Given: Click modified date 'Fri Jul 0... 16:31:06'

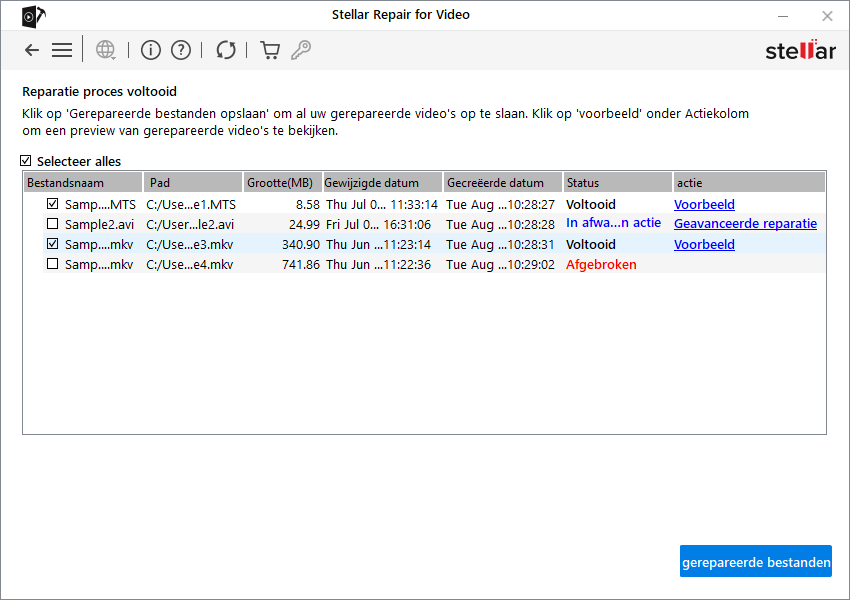Looking at the screenshot, I should coord(378,224).
